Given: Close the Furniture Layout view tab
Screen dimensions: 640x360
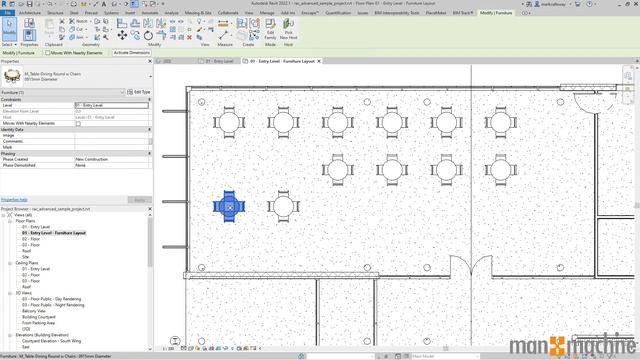Looking at the screenshot, I should (x=319, y=61).
